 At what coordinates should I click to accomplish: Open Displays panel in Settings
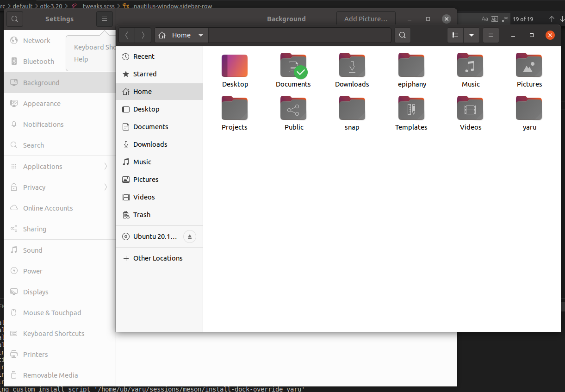point(60,292)
